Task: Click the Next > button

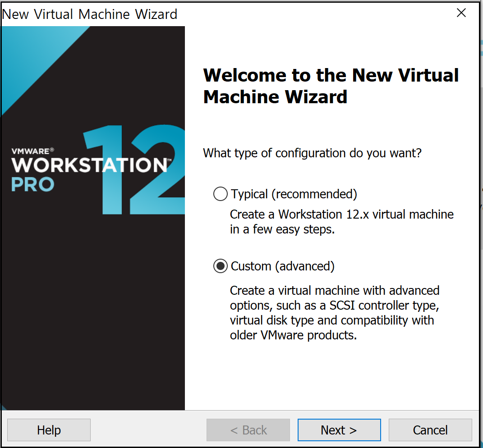Action: tap(339, 430)
